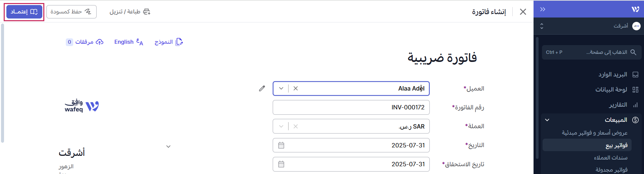Expand the currency dropdown arrow
The height and width of the screenshot is (174, 644).
point(281,127)
